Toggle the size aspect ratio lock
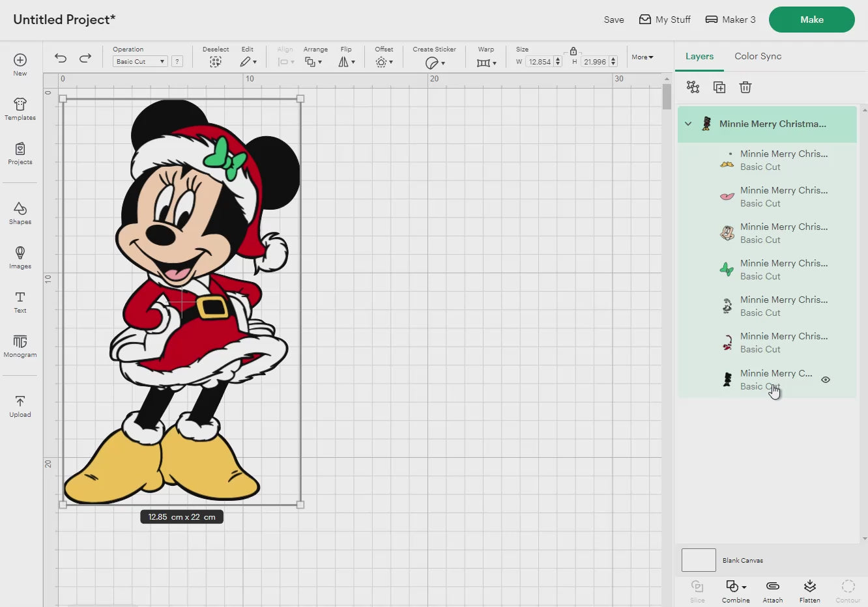Image resolution: width=868 pixels, height=607 pixels. (573, 51)
